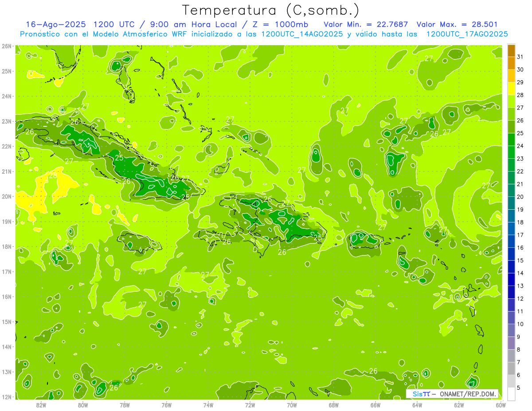Click the colorbar swatch between 25 and 26

click(511, 127)
